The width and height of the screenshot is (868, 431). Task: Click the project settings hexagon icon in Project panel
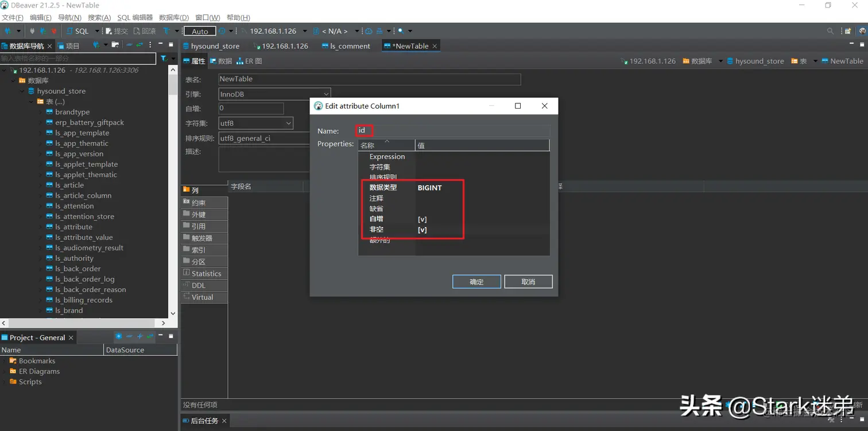pos(119,336)
